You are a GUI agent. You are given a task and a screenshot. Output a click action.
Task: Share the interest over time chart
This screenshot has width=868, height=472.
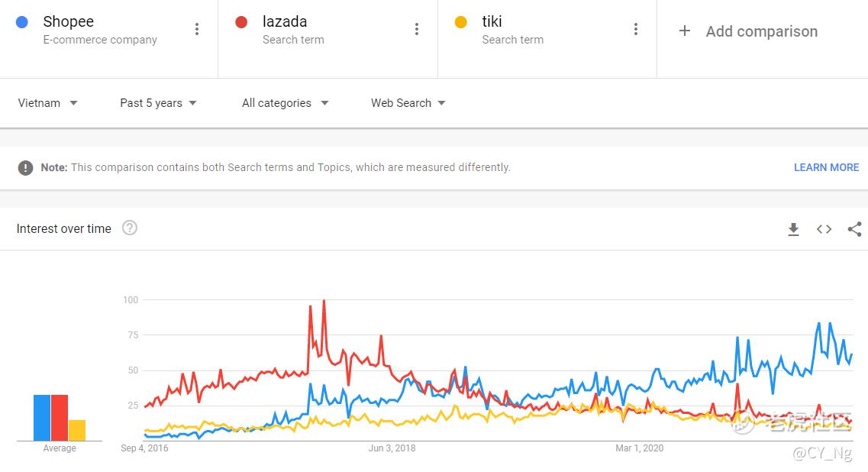point(854,229)
